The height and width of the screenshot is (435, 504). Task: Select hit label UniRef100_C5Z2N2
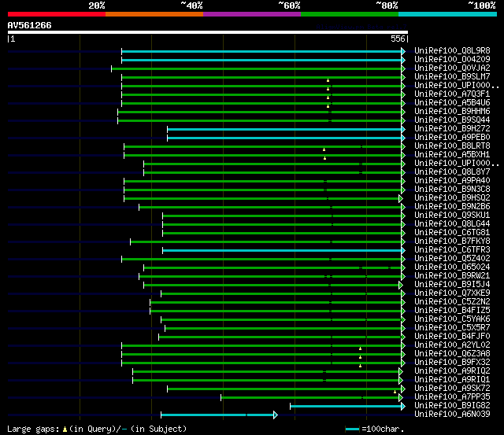coord(452,302)
